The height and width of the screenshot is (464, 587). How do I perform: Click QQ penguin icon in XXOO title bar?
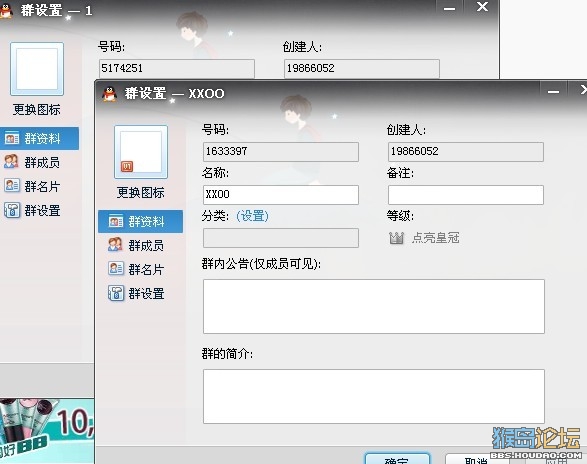point(110,94)
